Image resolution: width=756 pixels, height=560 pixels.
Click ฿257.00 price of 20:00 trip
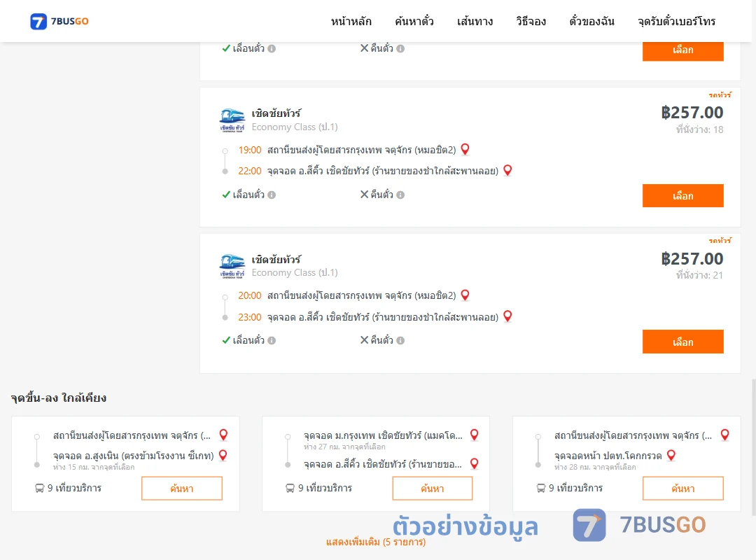(692, 258)
